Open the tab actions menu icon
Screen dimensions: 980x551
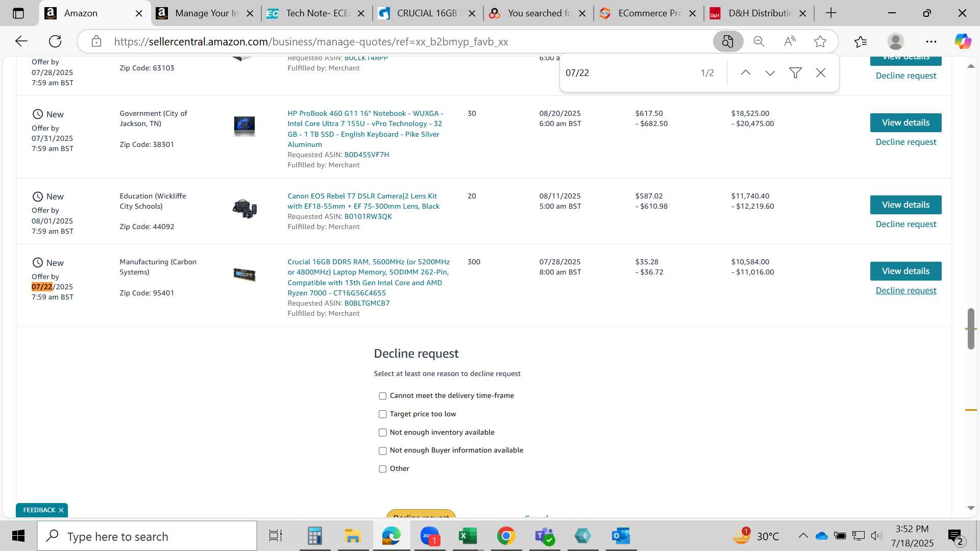coord(18,13)
